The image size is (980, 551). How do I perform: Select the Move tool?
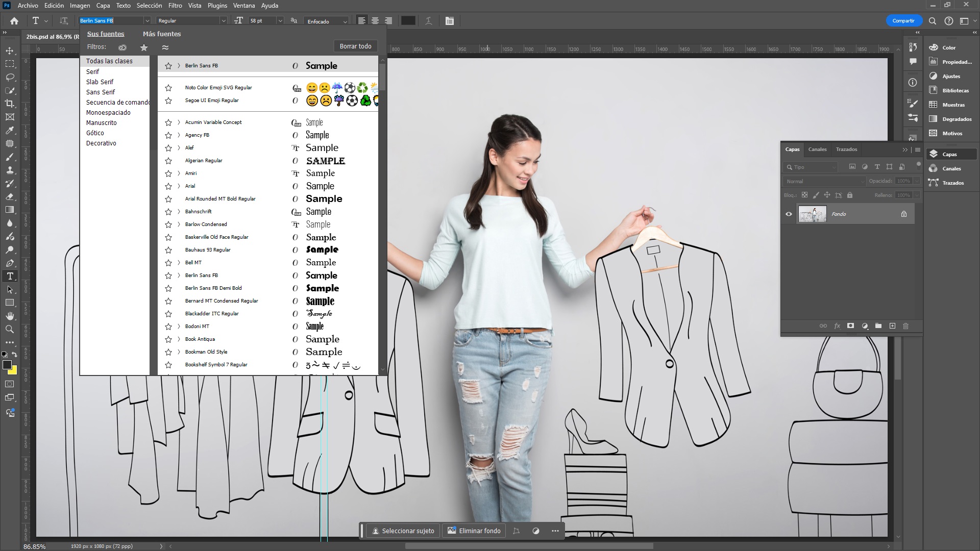9,51
